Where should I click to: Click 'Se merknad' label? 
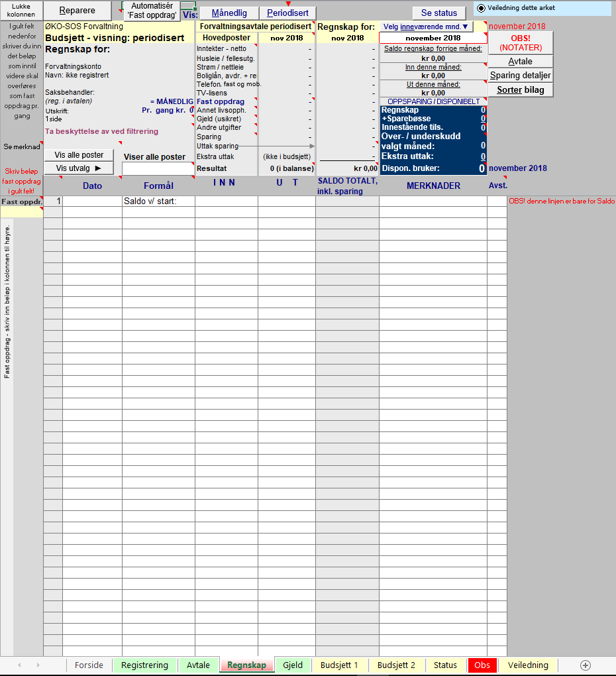pos(22,146)
